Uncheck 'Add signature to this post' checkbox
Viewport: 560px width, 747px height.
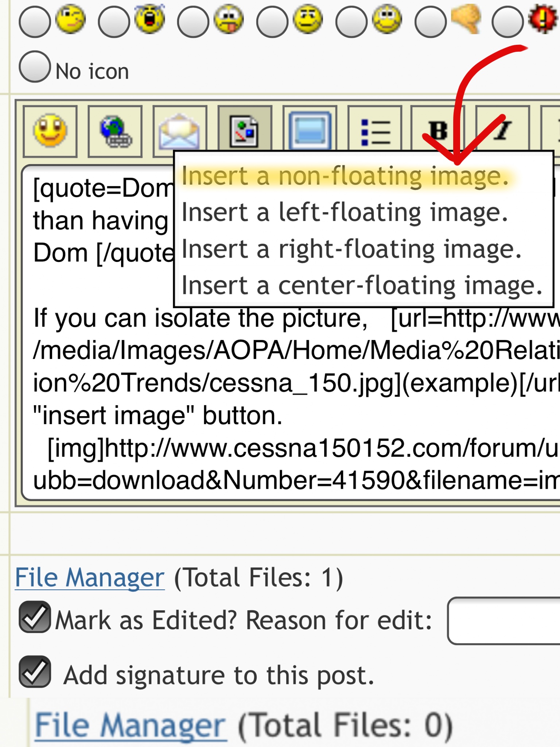point(35,671)
